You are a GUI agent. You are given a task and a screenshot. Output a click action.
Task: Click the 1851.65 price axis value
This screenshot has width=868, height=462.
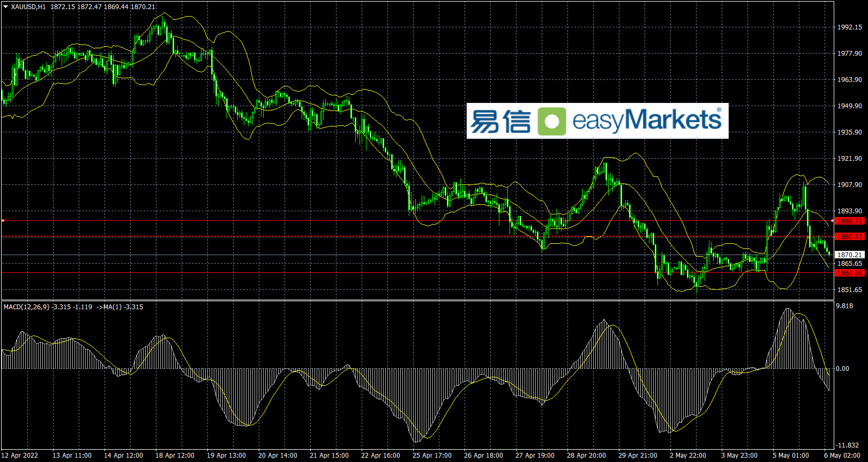click(x=850, y=289)
